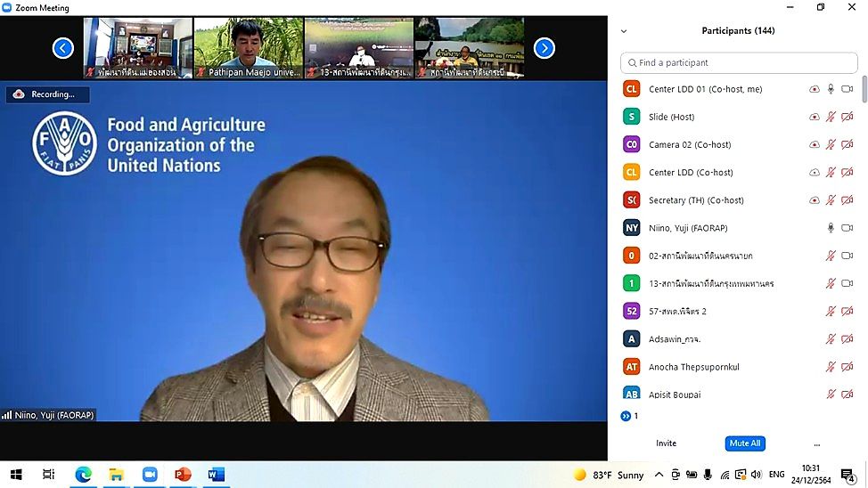The height and width of the screenshot is (488, 868).
Task: Click muted mic icon for Center LDD (Co-host)
Action: point(831,172)
